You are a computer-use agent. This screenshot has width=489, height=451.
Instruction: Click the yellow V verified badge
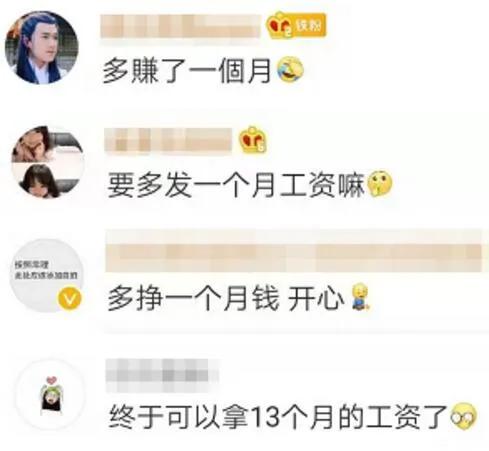point(70,299)
